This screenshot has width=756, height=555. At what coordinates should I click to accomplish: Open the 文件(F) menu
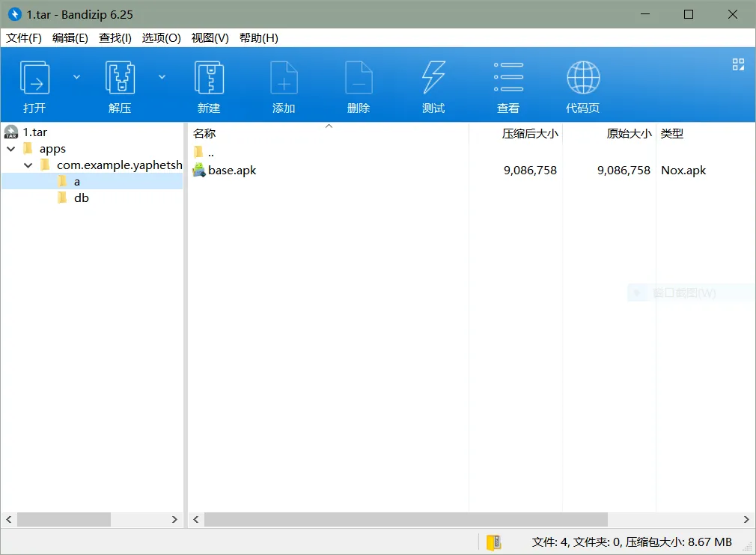click(24, 38)
